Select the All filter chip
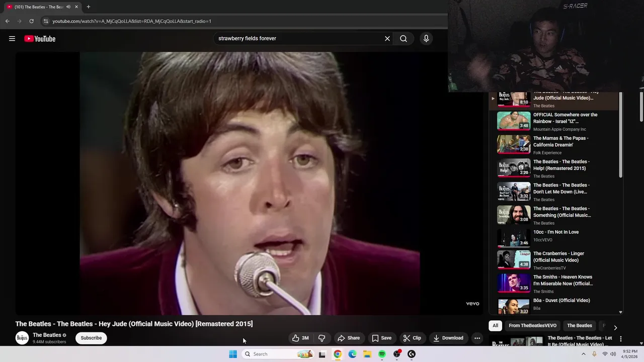Screen dimensions: 644x362 pos(495,325)
